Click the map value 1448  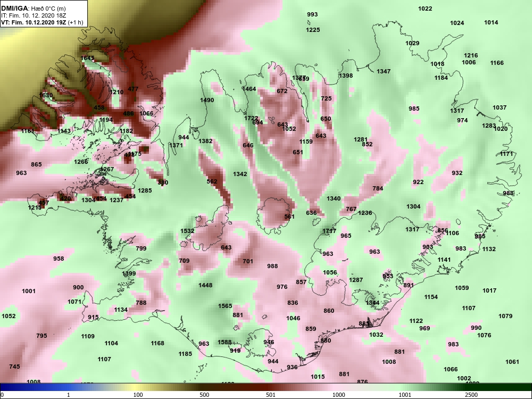(x=205, y=285)
